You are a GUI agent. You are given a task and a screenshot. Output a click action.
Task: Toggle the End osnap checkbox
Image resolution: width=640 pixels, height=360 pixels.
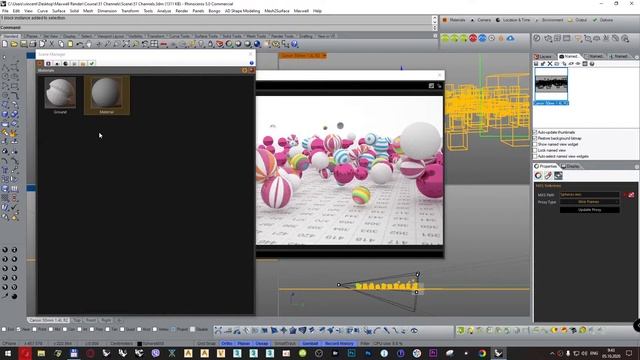click(4, 329)
